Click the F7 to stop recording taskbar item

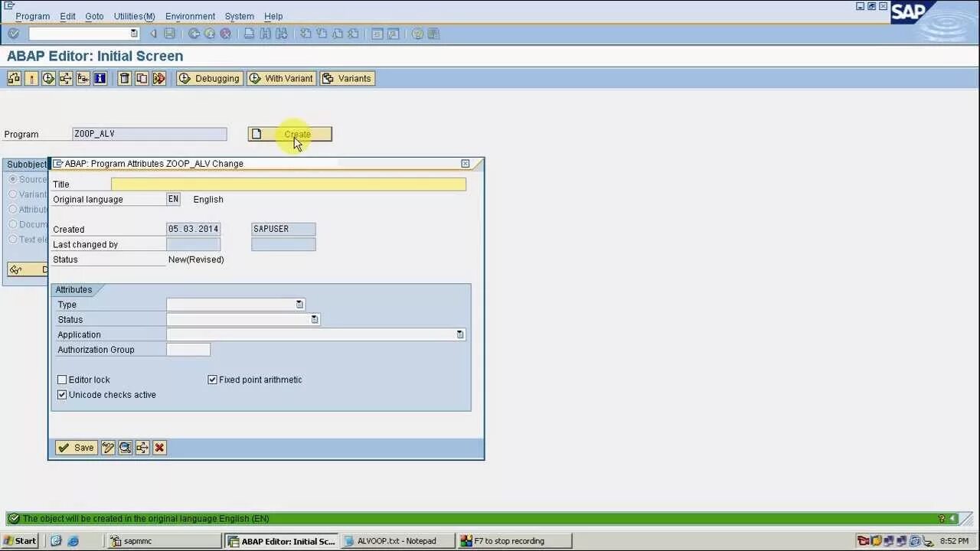click(514, 541)
